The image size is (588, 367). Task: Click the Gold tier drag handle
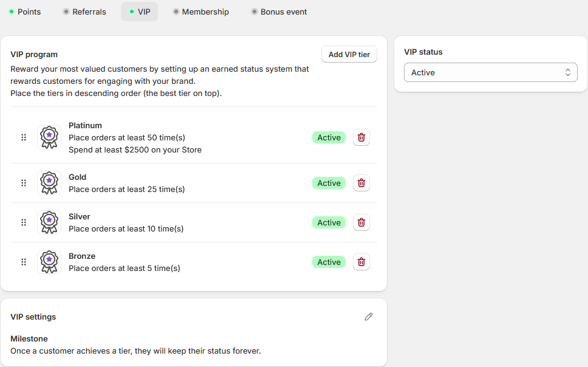pos(24,183)
